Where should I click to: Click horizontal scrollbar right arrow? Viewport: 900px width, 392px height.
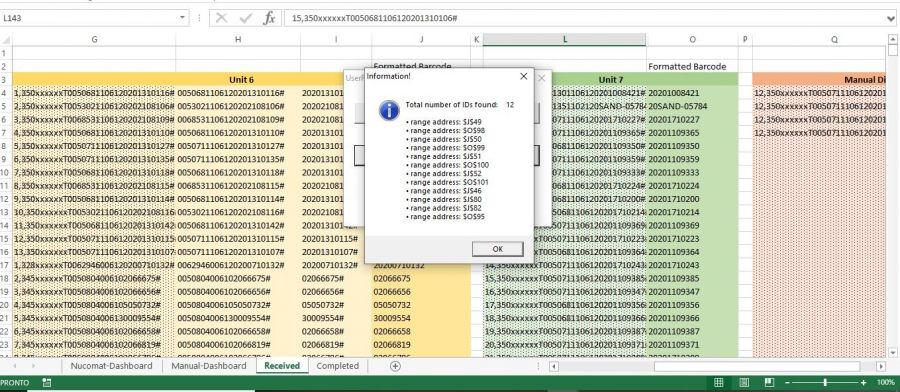point(881,366)
